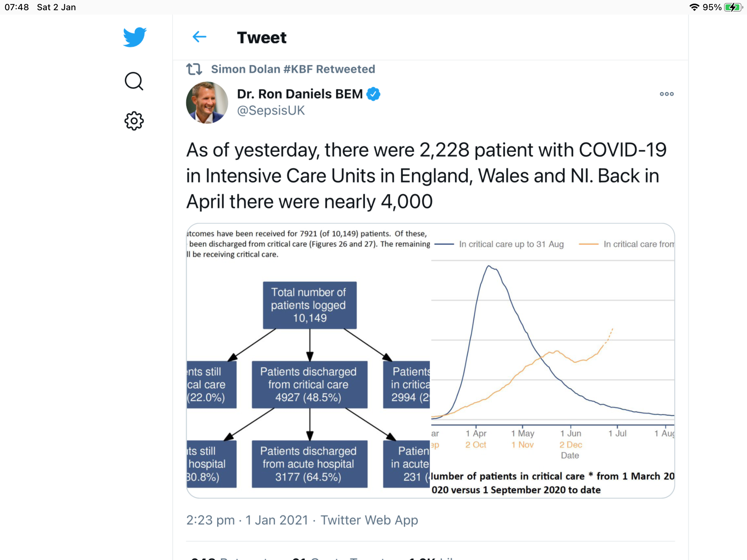Click the tweet timestamp 2:23 pm 1 Jan 2021
This screenshot has width=747, height=560.
click(247, 520)
